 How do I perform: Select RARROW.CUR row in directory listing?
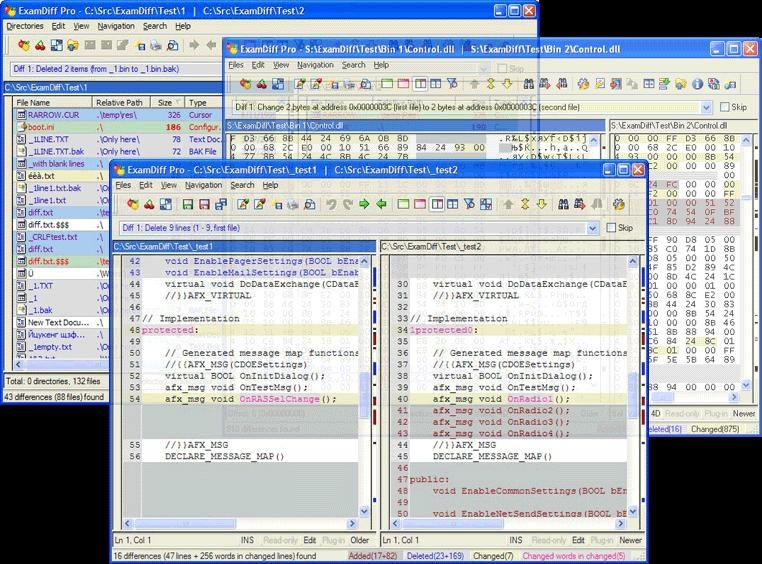[118, 115]
